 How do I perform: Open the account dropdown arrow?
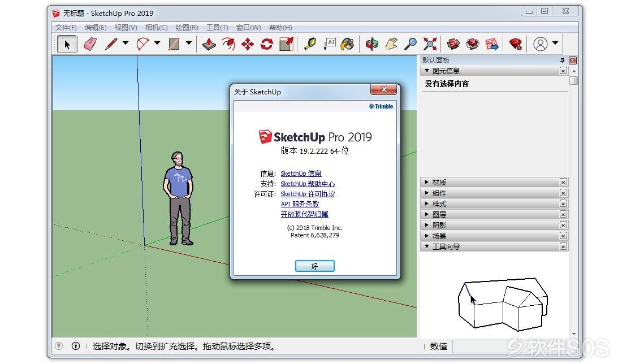(555, 43)
